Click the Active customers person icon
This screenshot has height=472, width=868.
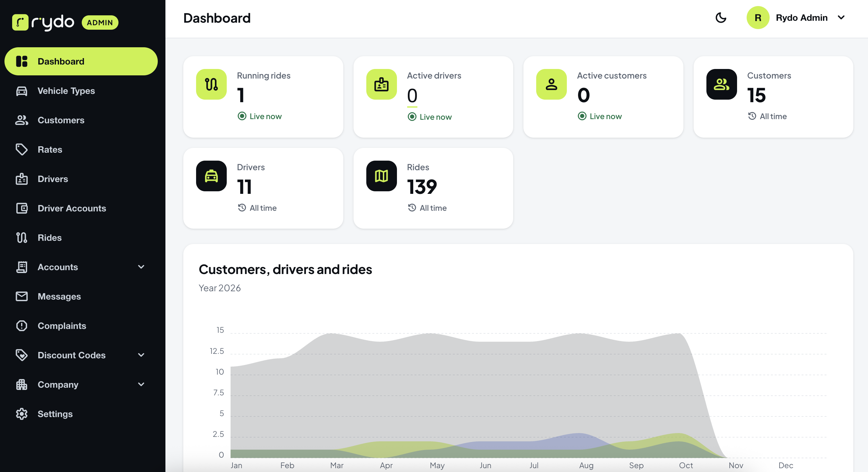[551, 84]
